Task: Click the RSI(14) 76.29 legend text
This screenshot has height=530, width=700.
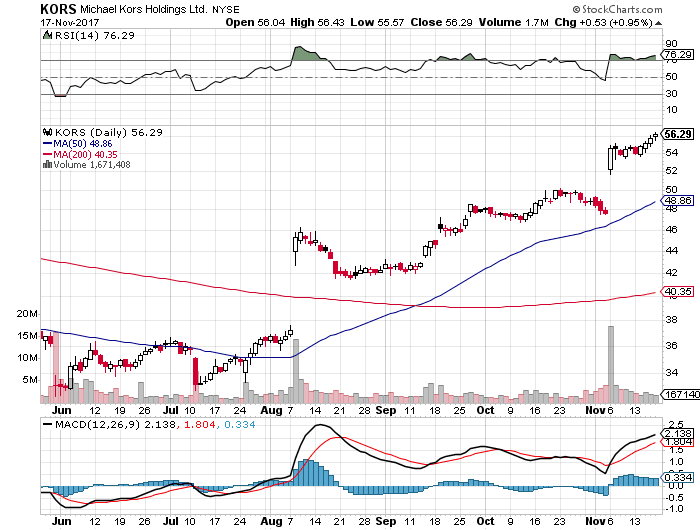Action: (x=95, y=35)
